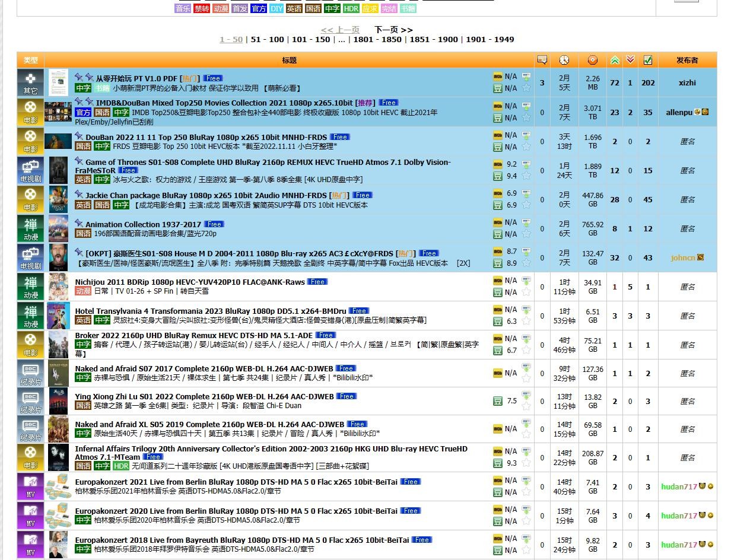This screenshot has height=560, width=731.
Task: Download the '从零开始玩 PT V1.0 PDF' torrent
Action: click(x=526, y=77)
